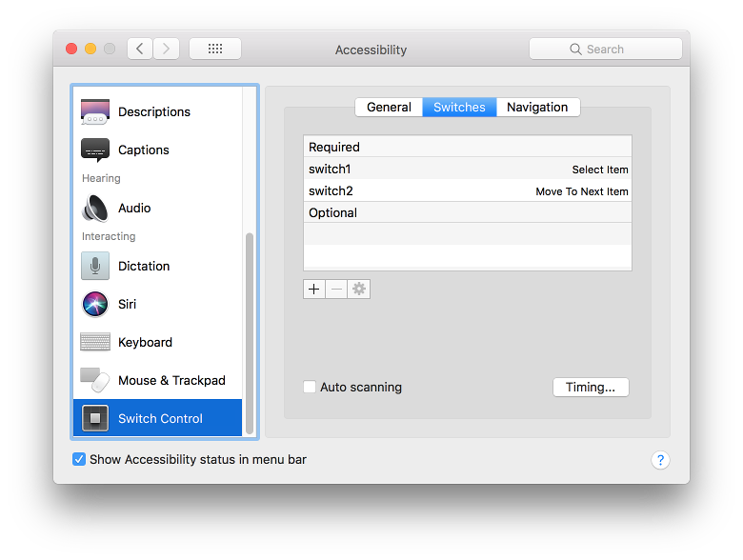Open the Captions pane icon
Viewport: 743px width, 560px height.
pos(95,150)
